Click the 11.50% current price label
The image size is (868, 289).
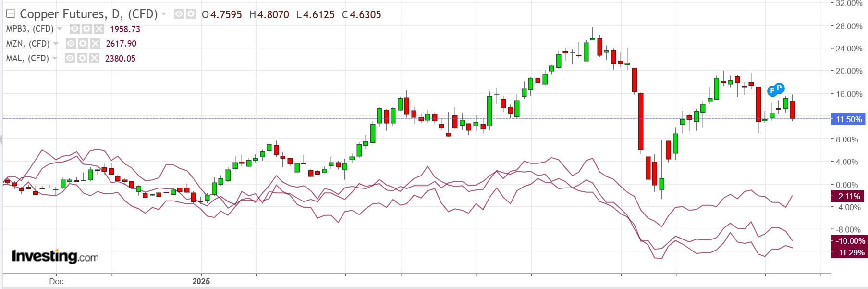click(848, 119)
